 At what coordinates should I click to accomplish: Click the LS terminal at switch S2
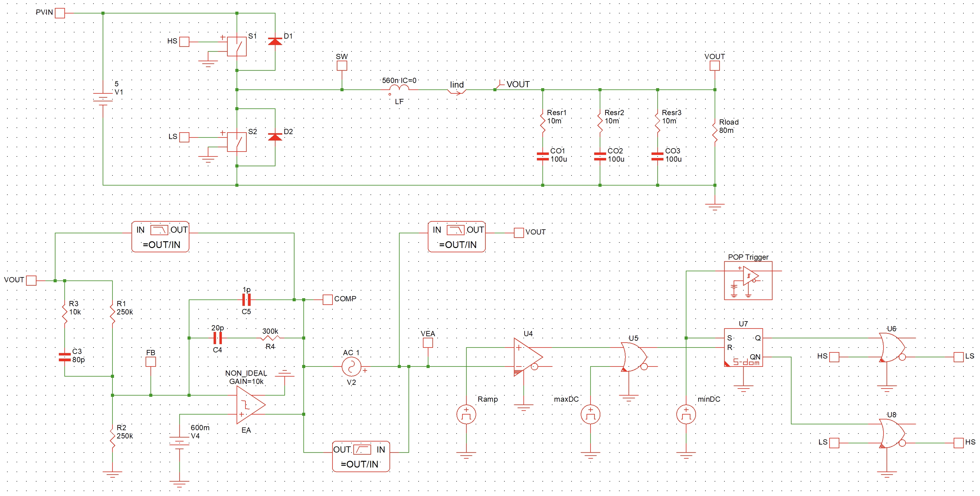point(184,137)
